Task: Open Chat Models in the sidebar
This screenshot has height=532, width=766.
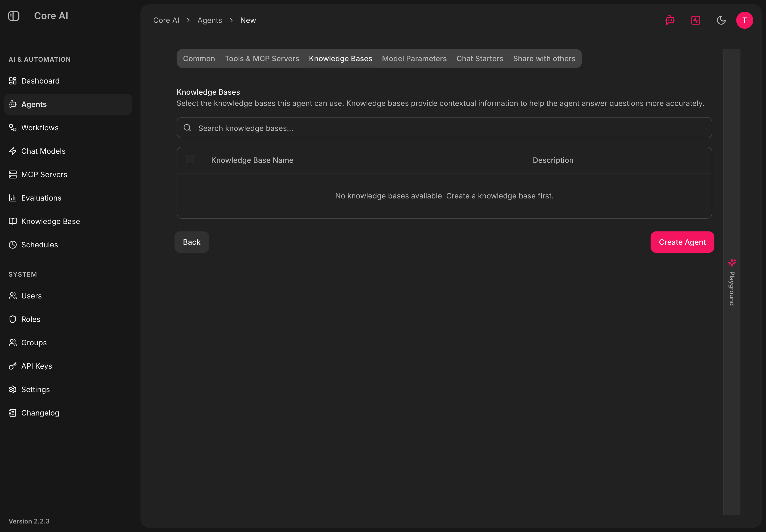Action: pyautogui.click(x=68, y=151)
